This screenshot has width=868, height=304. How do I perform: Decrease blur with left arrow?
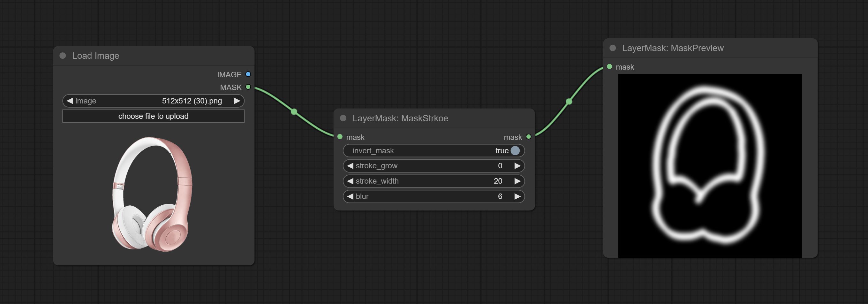(350, 196)
